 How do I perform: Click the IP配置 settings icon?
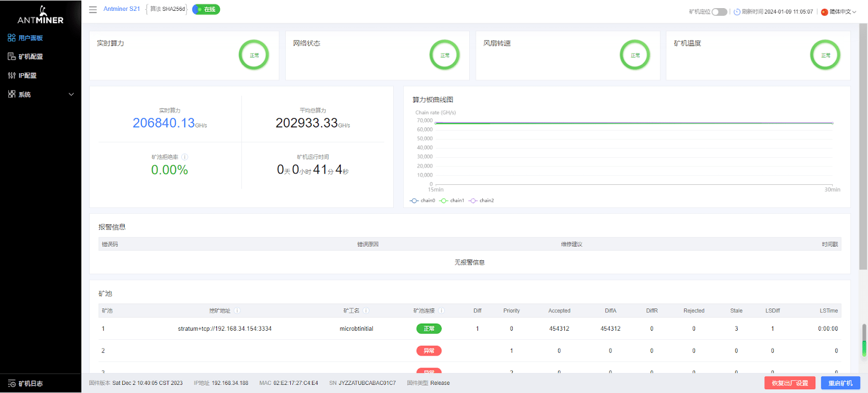[11, 75]
